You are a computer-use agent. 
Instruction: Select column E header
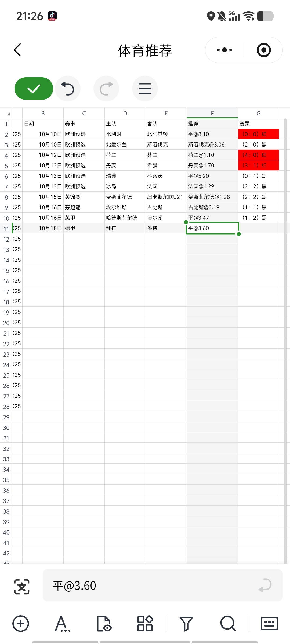(x=166, y=113)
